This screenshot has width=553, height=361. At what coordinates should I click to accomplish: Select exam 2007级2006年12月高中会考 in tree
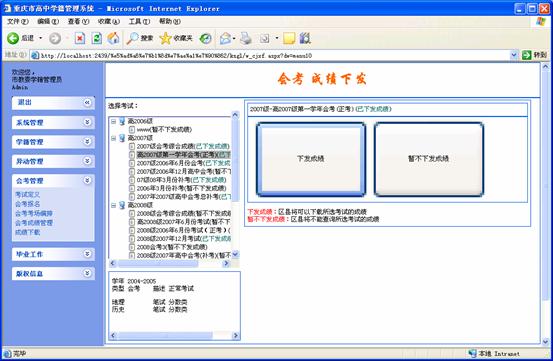pyautogui.click(x=183, y=171)
